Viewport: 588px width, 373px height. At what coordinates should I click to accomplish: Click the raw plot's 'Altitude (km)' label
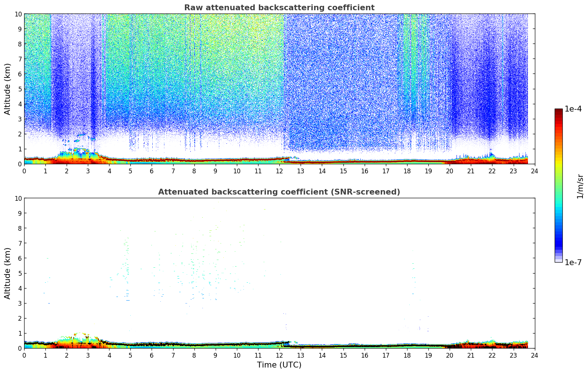(8, 89)
